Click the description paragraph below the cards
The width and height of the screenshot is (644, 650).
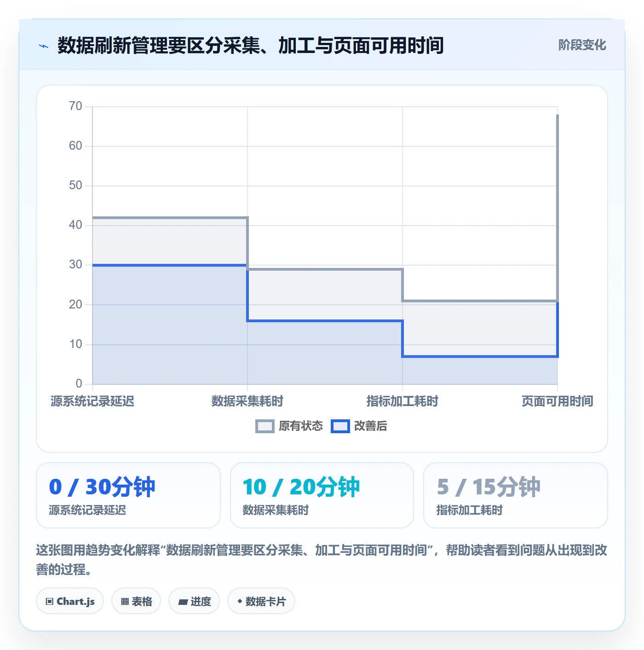point(322,560)
